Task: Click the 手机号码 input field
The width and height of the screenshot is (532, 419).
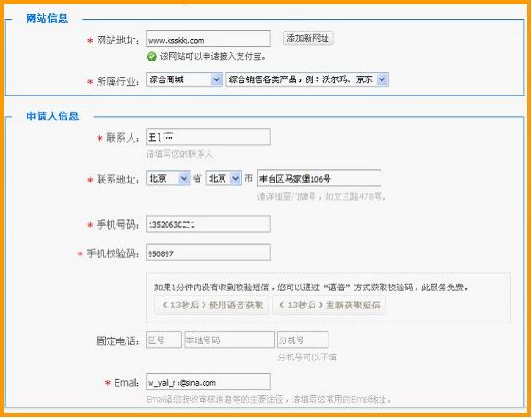Action: pos(208,224)
